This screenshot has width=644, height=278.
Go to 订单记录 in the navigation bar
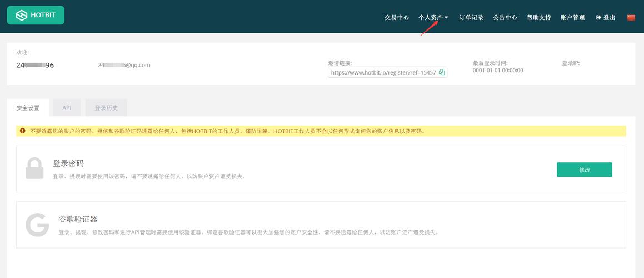[x=471, y=17]
